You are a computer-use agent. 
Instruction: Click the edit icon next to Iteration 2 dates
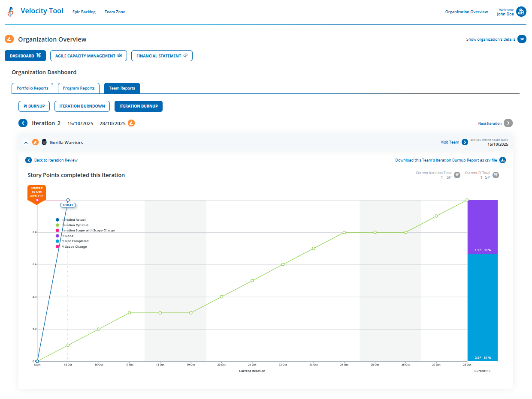click(x=131, y=123)
